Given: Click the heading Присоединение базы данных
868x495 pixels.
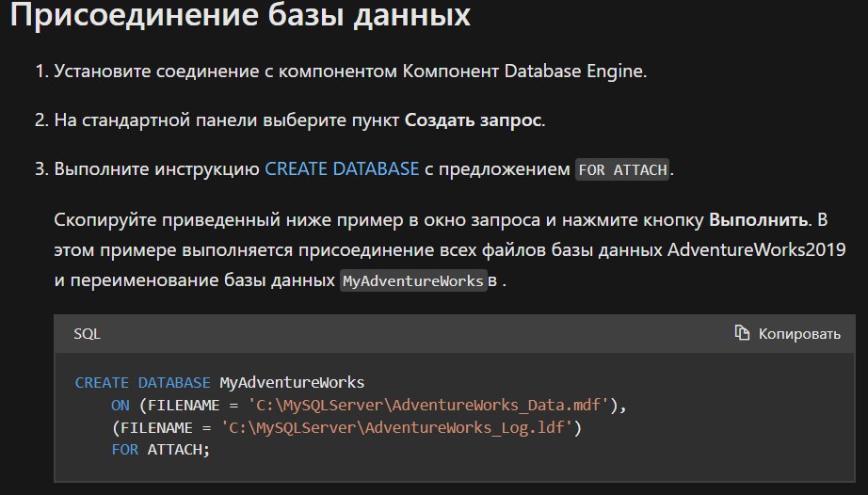Looking at the screenshot, I should point(240,14).
